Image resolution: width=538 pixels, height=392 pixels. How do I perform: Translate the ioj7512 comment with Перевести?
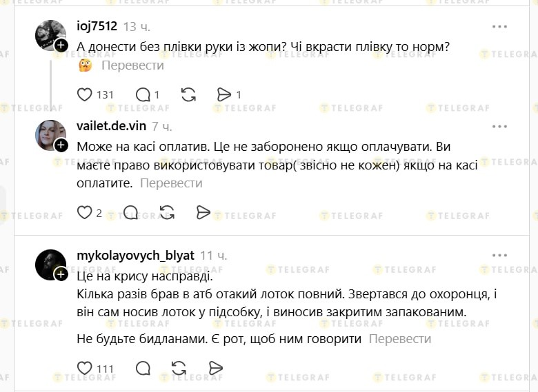[x=132, y=65]
